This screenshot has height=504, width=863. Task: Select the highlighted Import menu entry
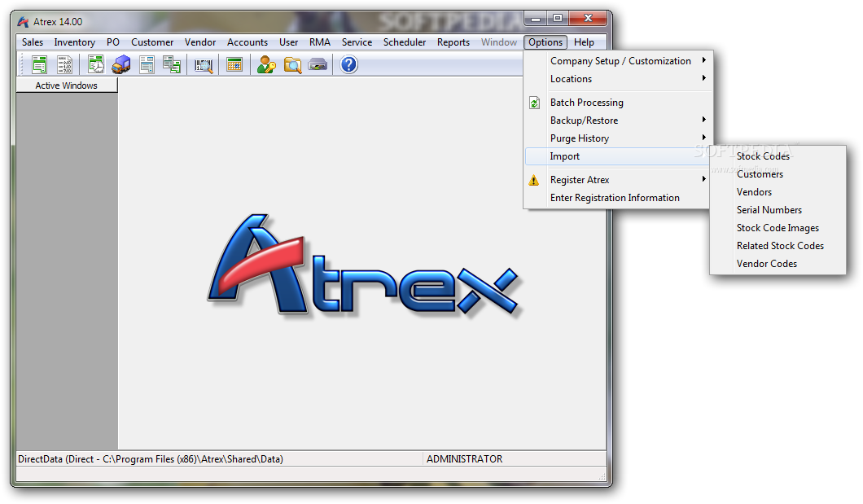[x=617, y=156]
